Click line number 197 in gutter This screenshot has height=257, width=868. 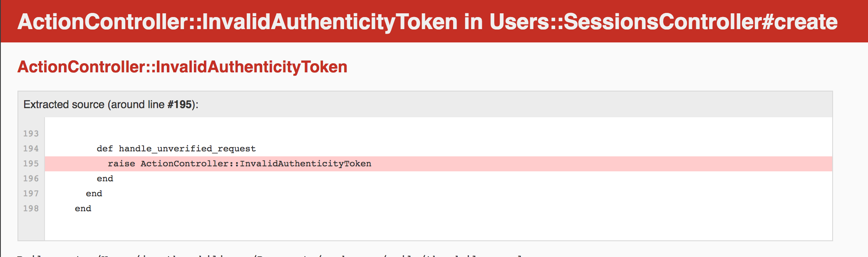click(31, 193)
